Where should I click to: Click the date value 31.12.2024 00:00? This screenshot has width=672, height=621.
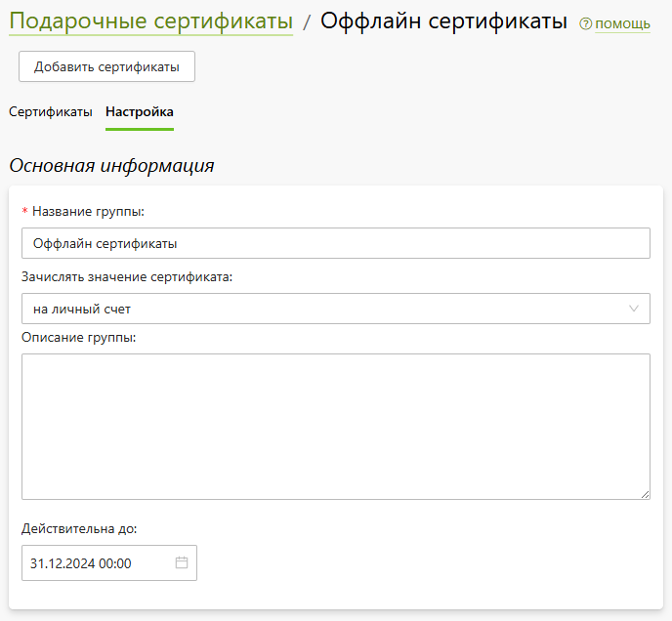[x=80, y=563]
